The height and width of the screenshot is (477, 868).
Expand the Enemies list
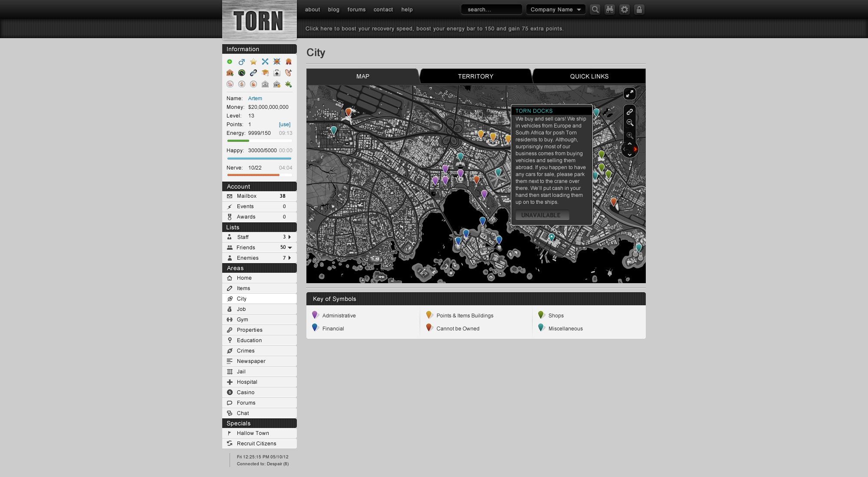(x=289, y=258)
